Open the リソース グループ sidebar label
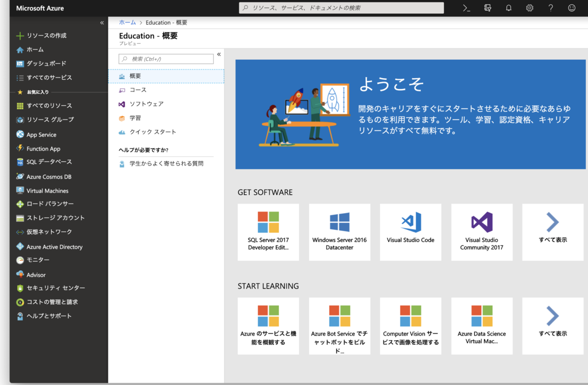 pyautogui.click(x=51, y=120)
